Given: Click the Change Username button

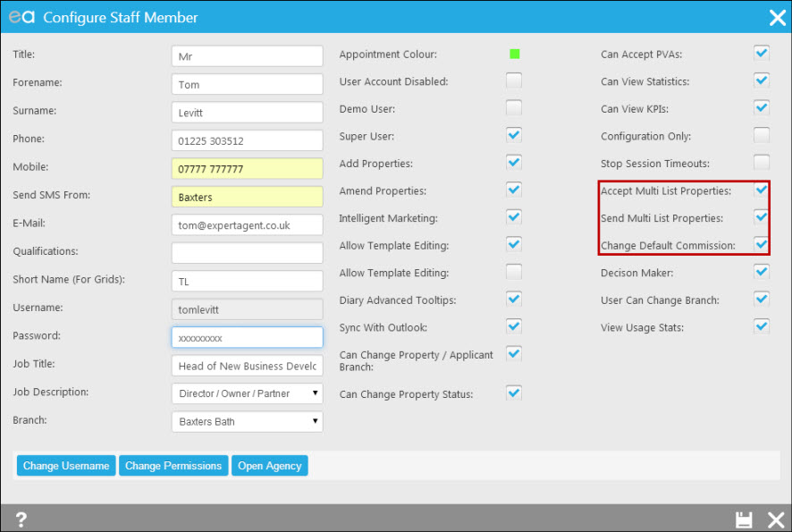Looking at the screenshot, I should pyautogui.click(x=66, y=466).
